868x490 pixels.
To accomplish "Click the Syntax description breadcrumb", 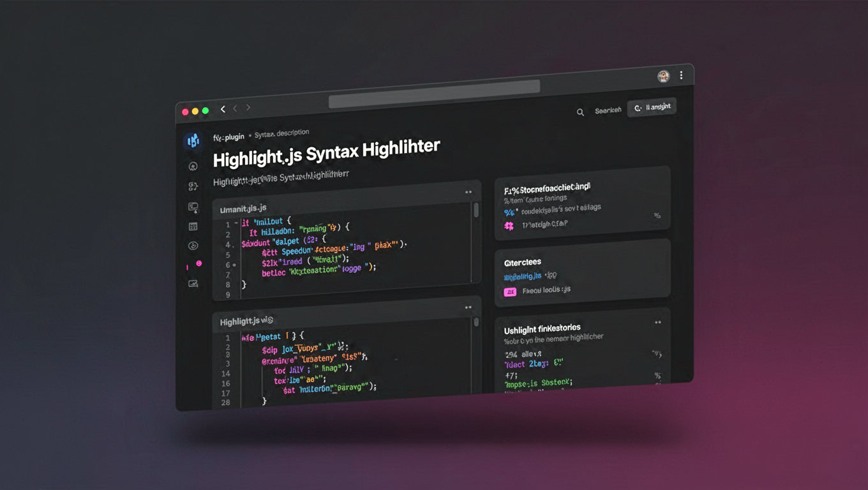I will 281,134.
